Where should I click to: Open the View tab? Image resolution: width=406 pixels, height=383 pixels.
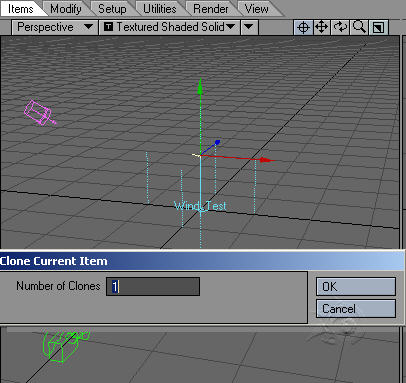(256, 9)
